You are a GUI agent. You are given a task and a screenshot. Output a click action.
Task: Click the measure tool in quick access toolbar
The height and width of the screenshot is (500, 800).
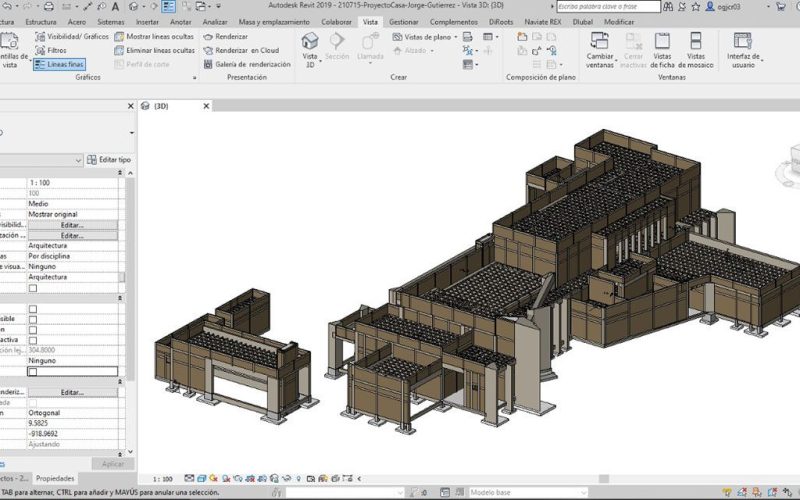coord(88,7)
